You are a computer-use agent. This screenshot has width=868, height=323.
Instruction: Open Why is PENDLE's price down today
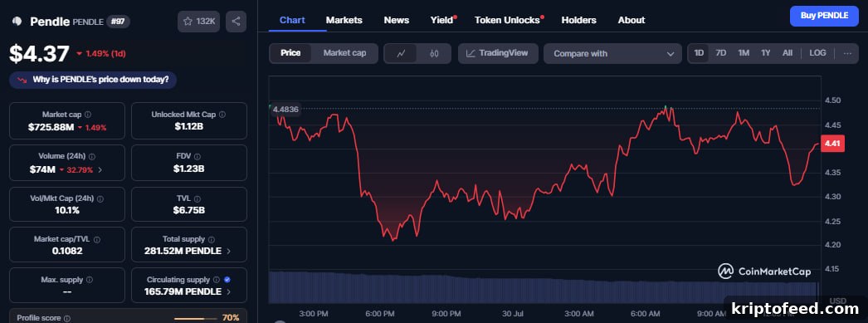pyautogui.click(x=93, y=80)
